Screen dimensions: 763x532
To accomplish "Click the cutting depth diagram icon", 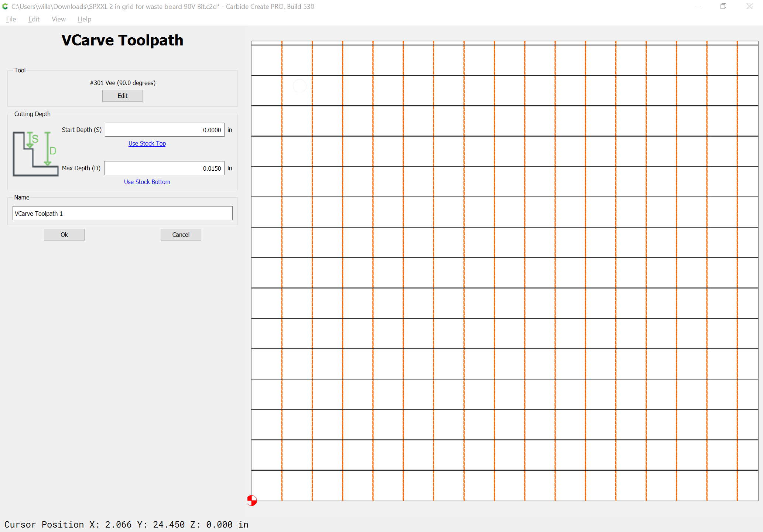I will (x=35, y=153).
